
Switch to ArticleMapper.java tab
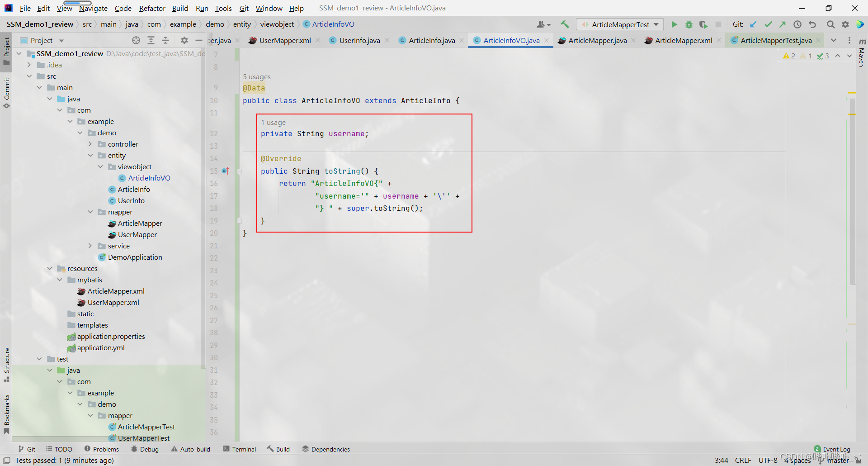coord(597,40)
